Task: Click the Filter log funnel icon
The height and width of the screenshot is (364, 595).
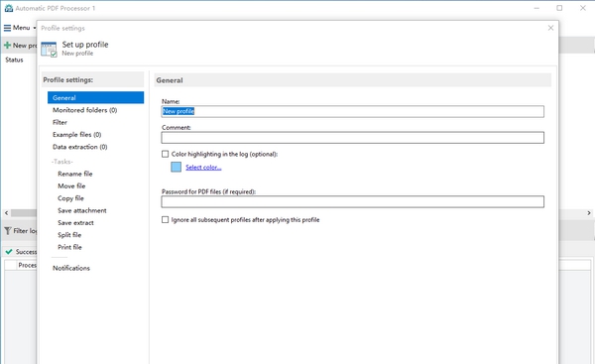Action: click(x=8, y=231)
